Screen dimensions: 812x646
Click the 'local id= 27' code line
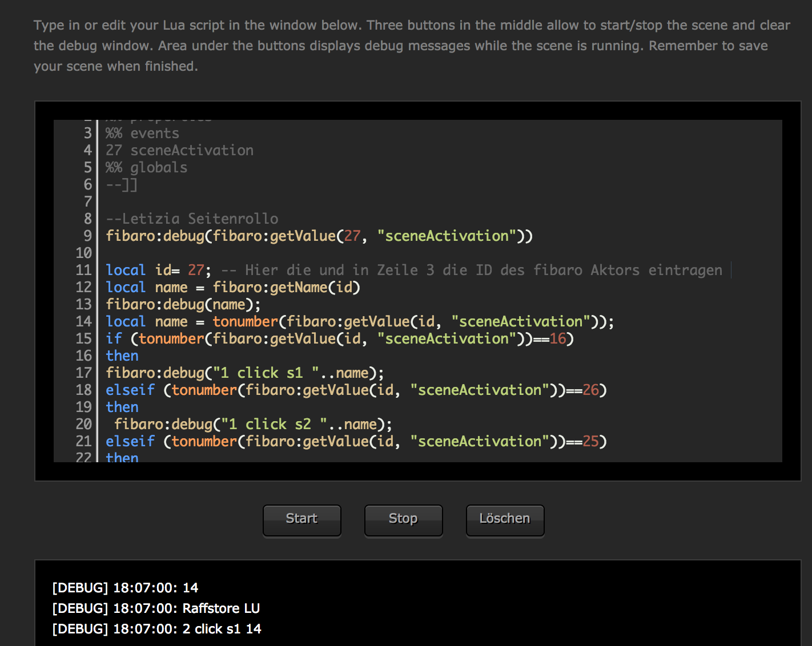point(158,270)
